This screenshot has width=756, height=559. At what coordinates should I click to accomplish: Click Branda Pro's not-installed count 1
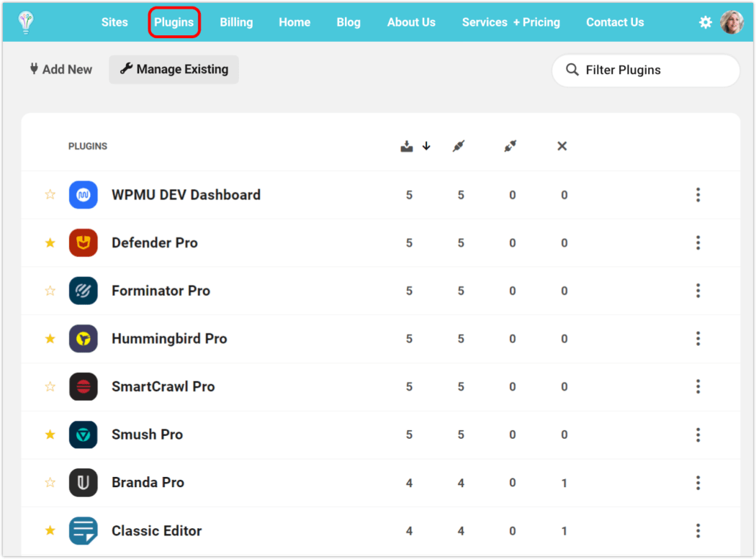[564, 483]
